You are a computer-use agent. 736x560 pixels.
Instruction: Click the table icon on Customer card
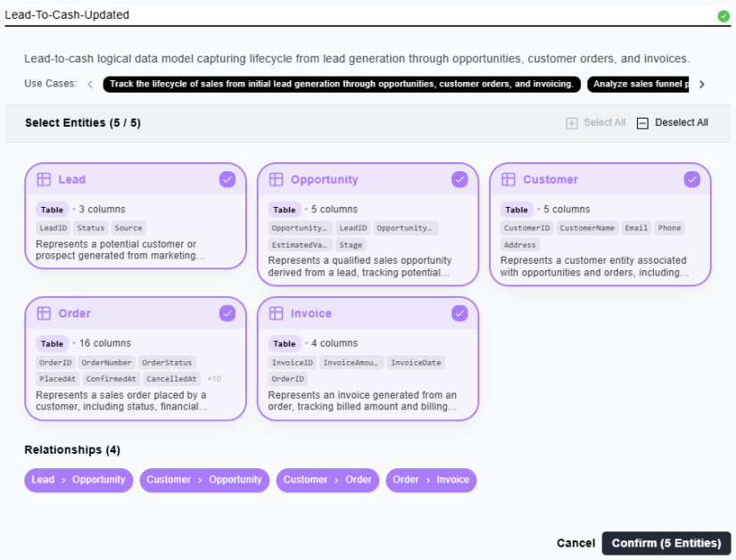click(x=509, y=179)
